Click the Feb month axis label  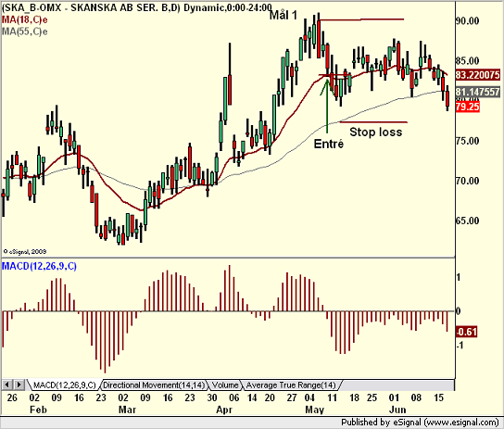[x=38, y=410]
